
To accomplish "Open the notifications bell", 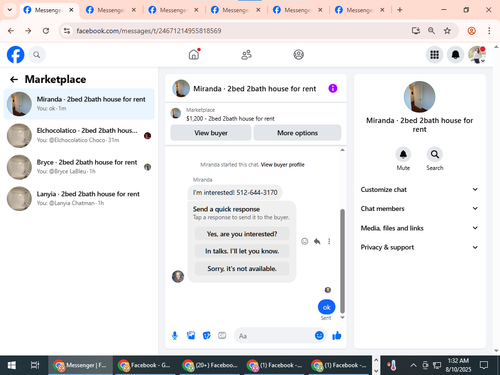I will pyautogui.click(x=455, y=55).
